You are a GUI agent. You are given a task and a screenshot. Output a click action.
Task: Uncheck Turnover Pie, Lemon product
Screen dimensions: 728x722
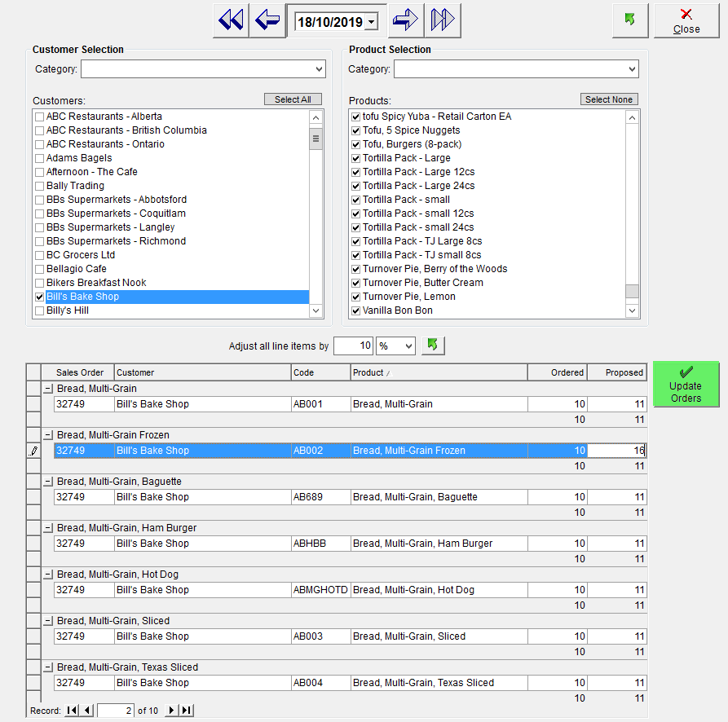click(355, 297)
